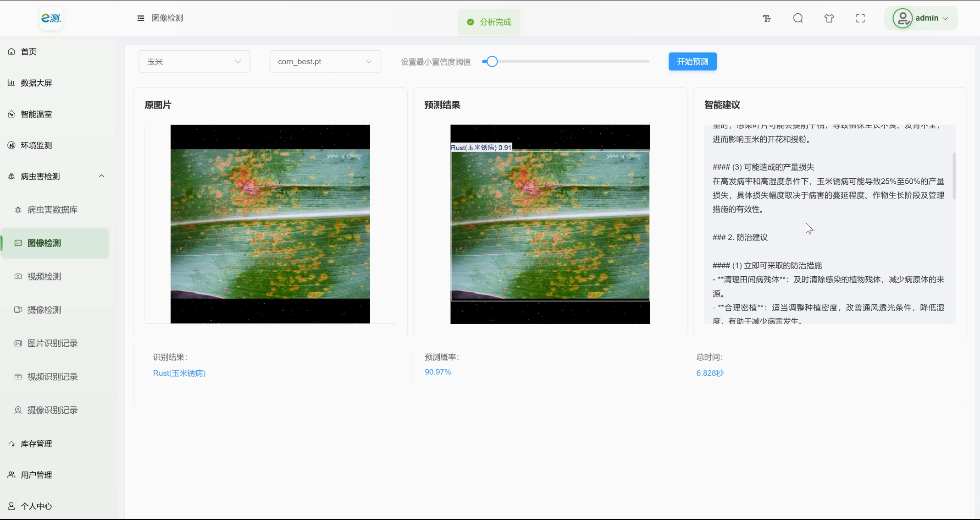Click the 数据大屏 chart icon
Screen dimensions: 980x520
click(11, 82)
